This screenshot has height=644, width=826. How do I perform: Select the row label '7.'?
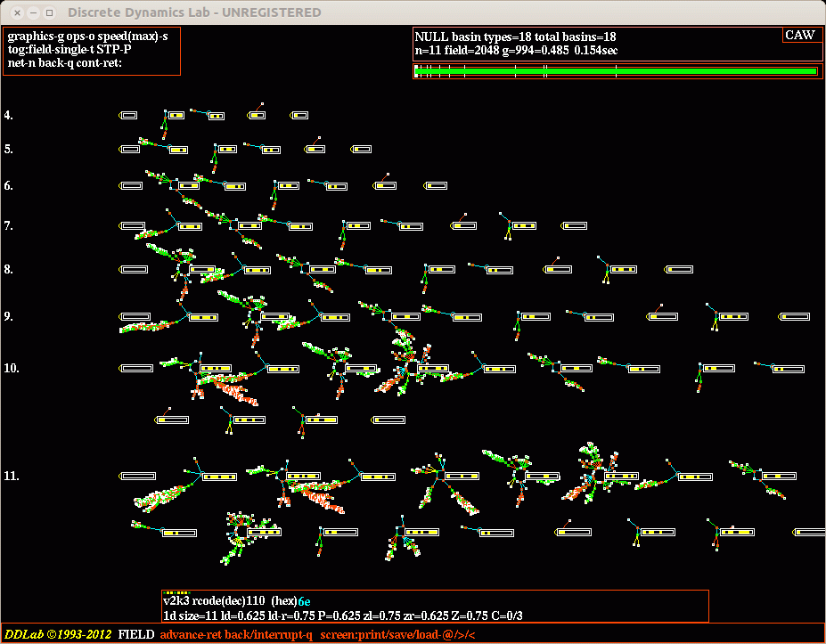(x=8, y=226)
